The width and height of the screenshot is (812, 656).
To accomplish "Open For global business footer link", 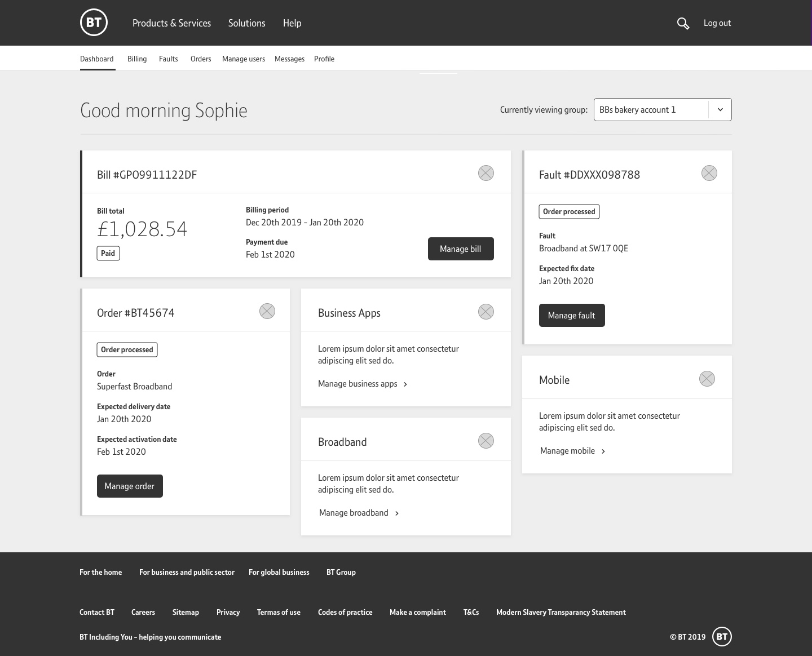I will tap(279, 572).
